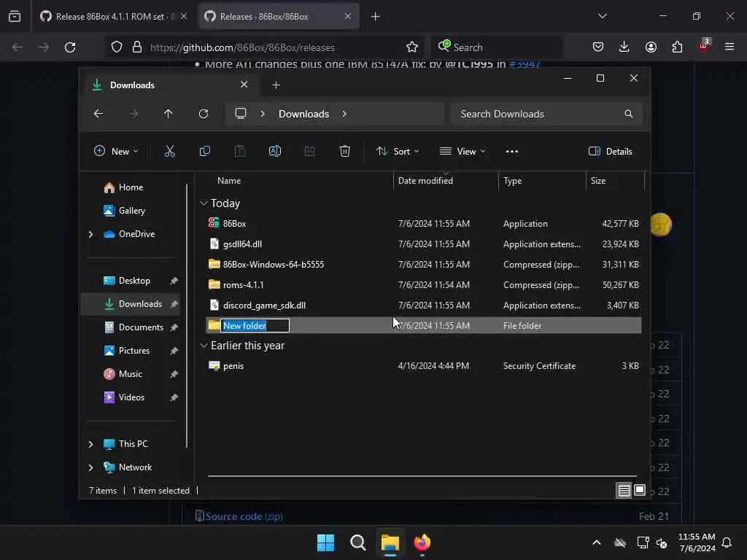
Task: Toggle the Details pane button
Action: (x=611, y=152)
